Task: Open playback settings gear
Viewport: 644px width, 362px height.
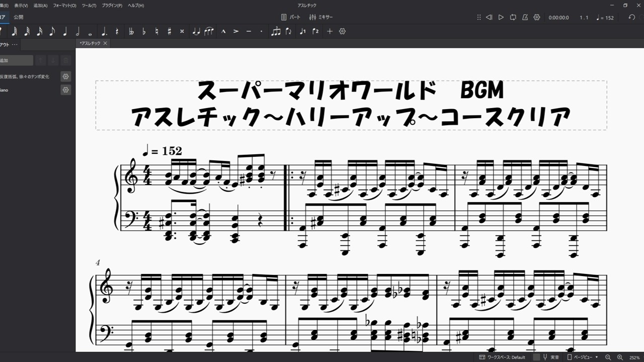Action: coord(537,17)
